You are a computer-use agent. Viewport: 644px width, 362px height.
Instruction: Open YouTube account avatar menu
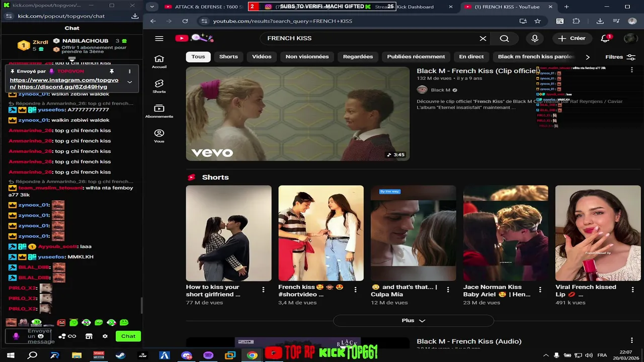click(630, 39)
